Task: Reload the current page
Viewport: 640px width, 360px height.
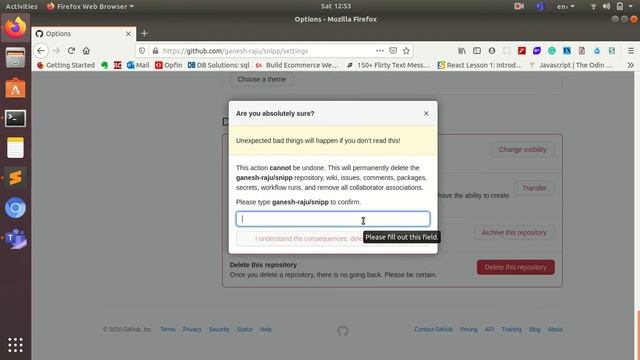Action: pos(71,51)
